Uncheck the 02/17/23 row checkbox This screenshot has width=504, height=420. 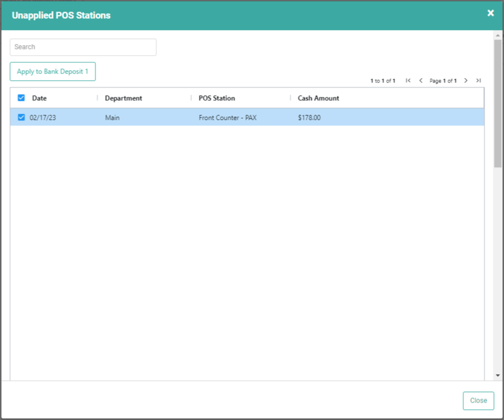21,117
